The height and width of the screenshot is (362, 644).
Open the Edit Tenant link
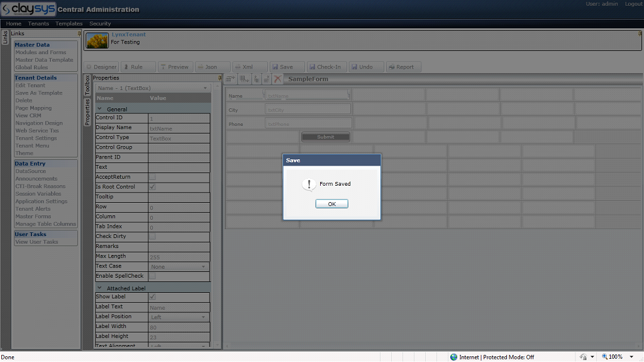[30, 85]
